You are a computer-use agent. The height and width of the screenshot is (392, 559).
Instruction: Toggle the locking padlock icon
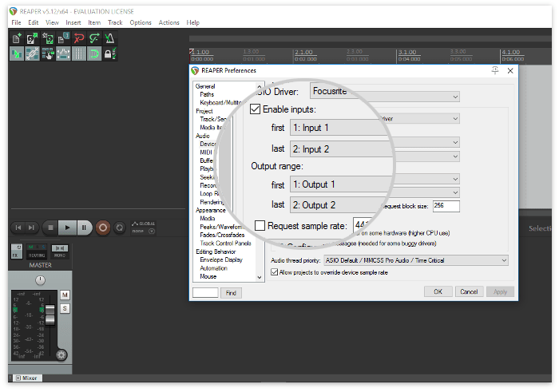(110, 53)
